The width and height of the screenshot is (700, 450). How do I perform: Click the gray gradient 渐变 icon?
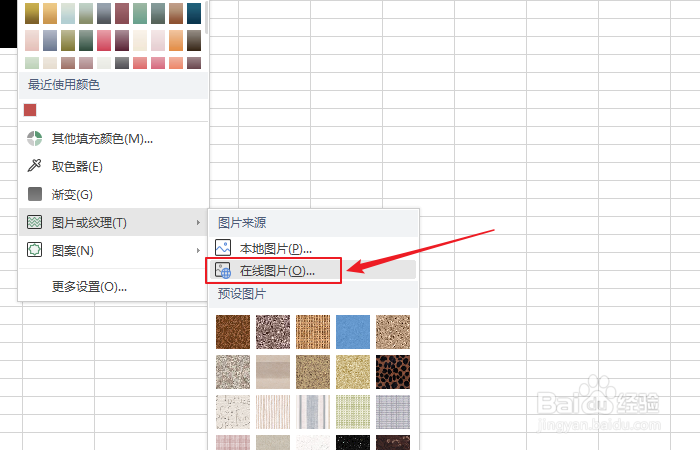34,194
